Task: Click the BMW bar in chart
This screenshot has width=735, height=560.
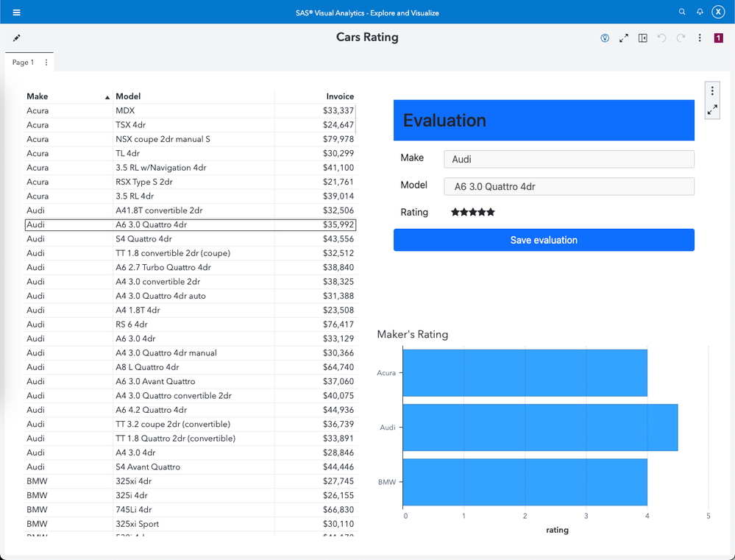Action: (525, 482)
